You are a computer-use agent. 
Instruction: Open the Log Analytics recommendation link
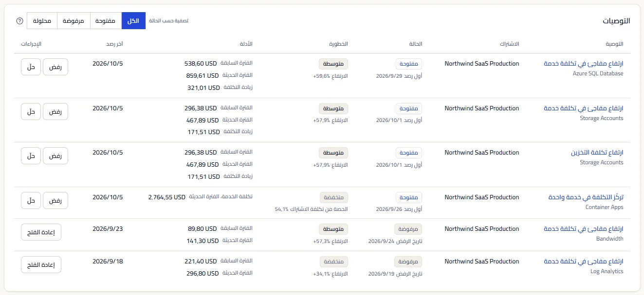(x=584, y=261)
